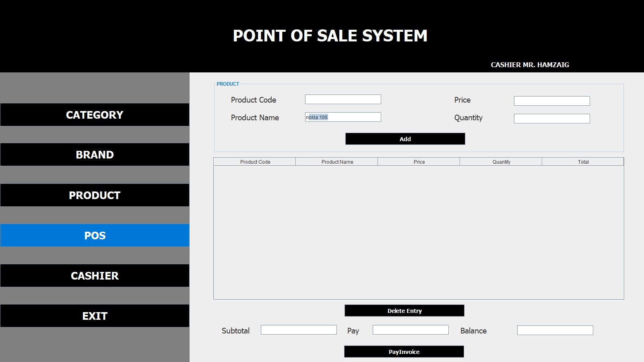The height and width of the screenshot is (362, 644).
Task: Click the Product Name column header
Action: click(337, 162)
